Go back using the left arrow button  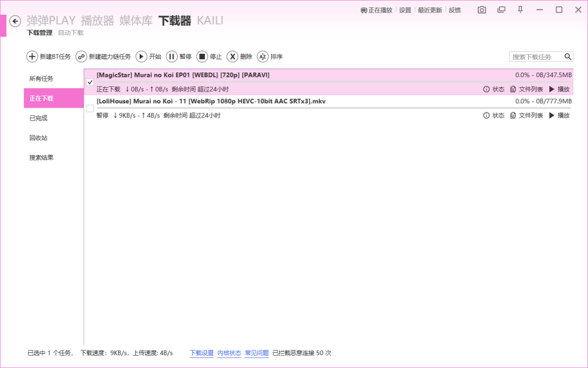click(15, 21)
